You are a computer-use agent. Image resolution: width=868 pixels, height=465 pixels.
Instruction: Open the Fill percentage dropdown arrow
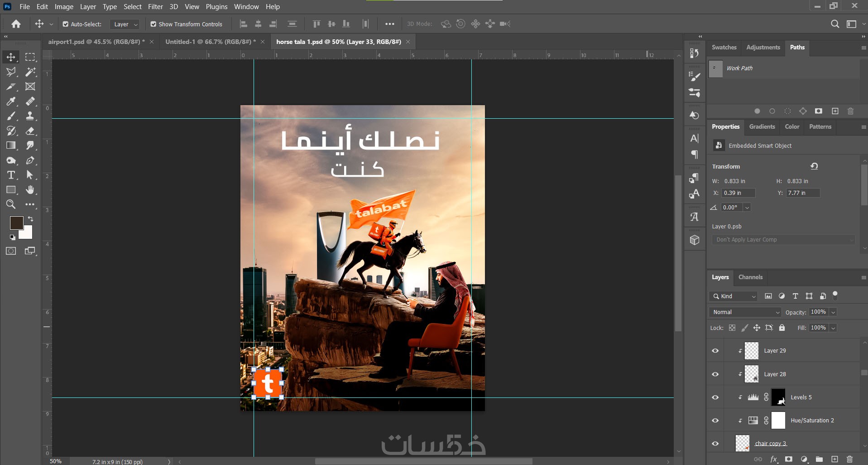[833, 328]
